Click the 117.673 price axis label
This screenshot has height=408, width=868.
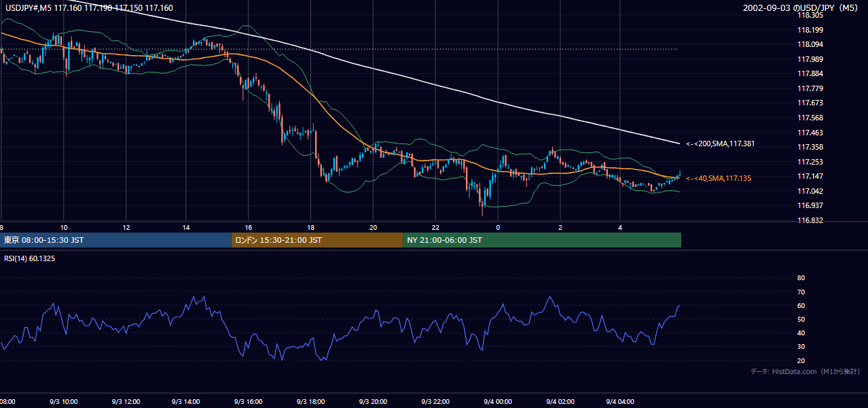point(810,103)
